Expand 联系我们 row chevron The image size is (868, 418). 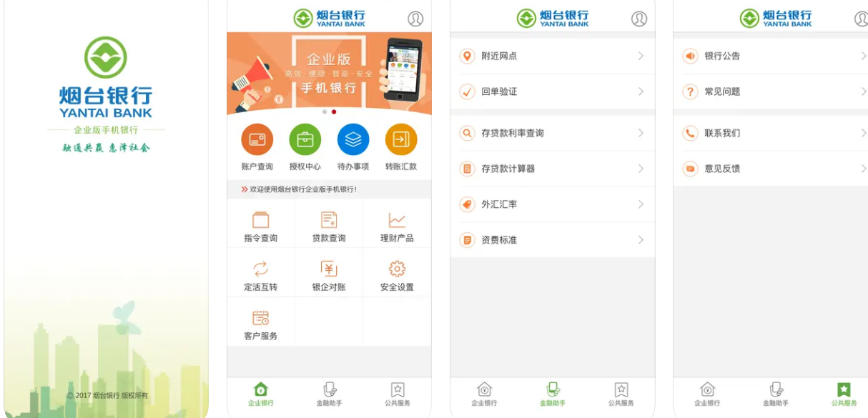tap(864, 133)
